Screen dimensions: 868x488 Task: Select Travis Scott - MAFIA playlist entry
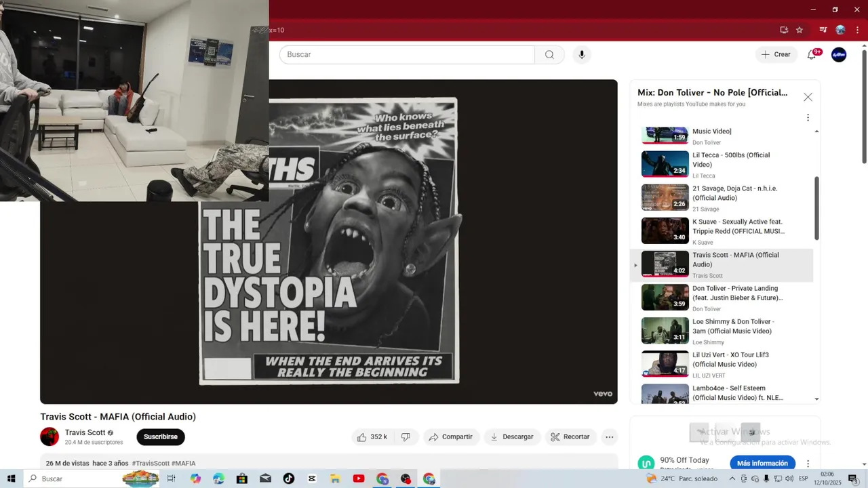pyautogui.click(x=723, y=264)
